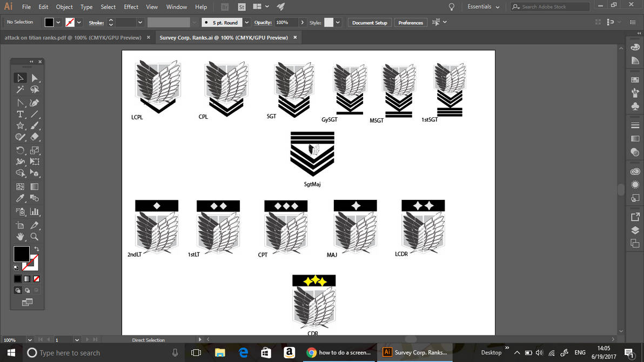The image size is (644, 362).
Task: Click the large black fill swatch in Tools panel
Action: click(x=22, y=254)
